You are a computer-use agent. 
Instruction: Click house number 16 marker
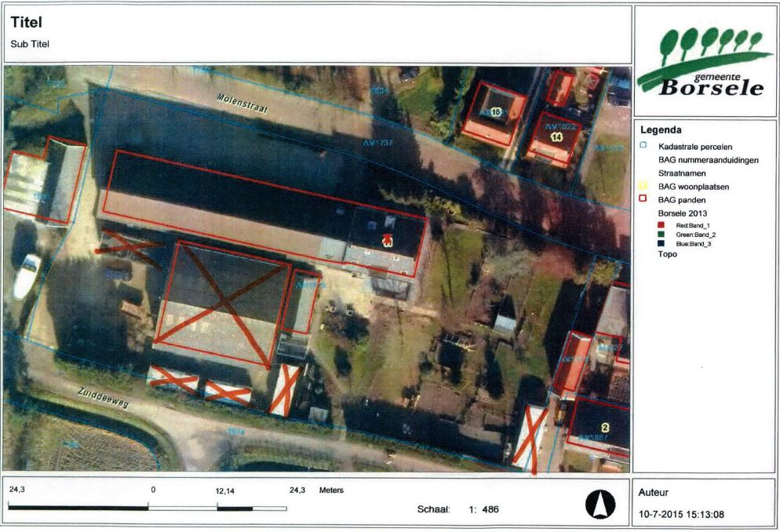tap(495, 113)
